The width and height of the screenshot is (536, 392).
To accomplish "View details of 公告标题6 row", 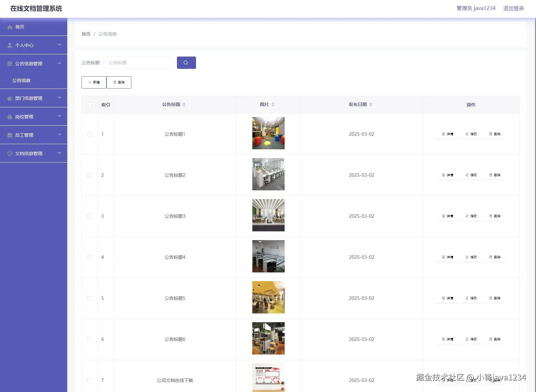I will point(447,339).
